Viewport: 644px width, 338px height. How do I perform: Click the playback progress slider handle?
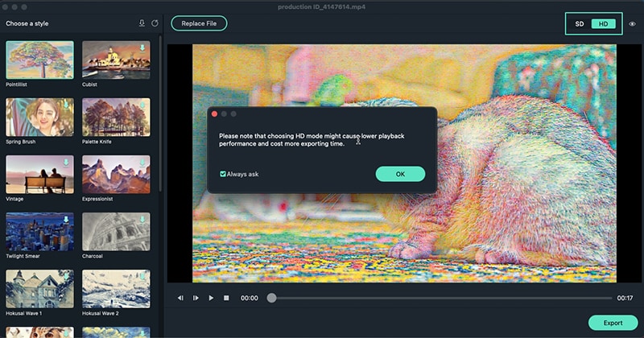[x=271, y=298]
